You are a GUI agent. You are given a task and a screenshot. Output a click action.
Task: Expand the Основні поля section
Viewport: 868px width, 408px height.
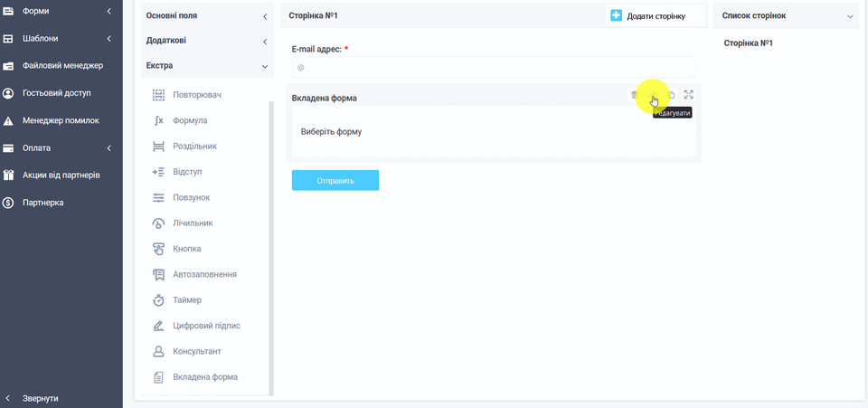[207, 16]
